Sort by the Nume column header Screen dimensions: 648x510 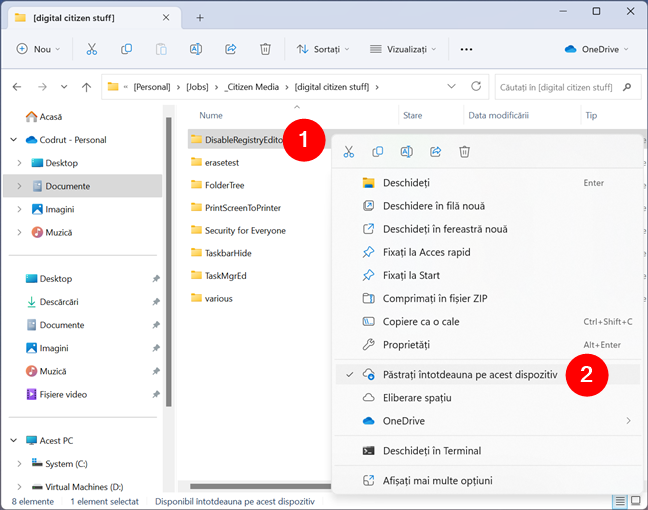click(x=211, y=115)
